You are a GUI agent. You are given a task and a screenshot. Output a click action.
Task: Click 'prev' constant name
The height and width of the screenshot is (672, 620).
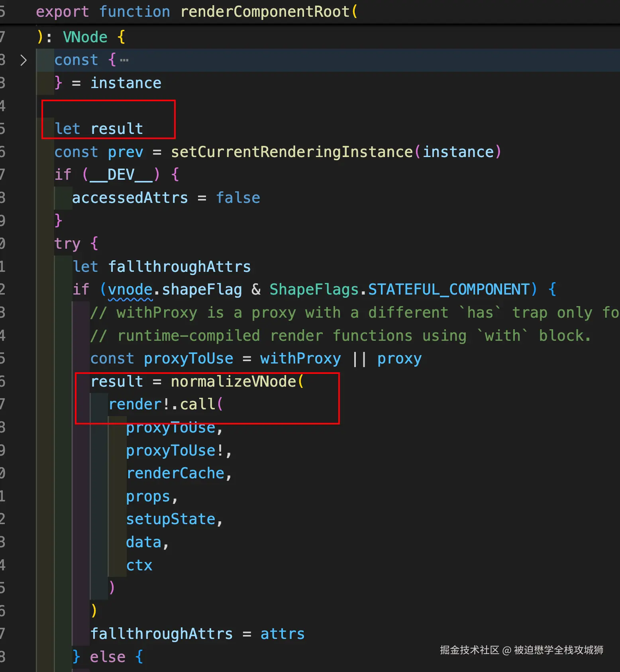pos(126,152)
